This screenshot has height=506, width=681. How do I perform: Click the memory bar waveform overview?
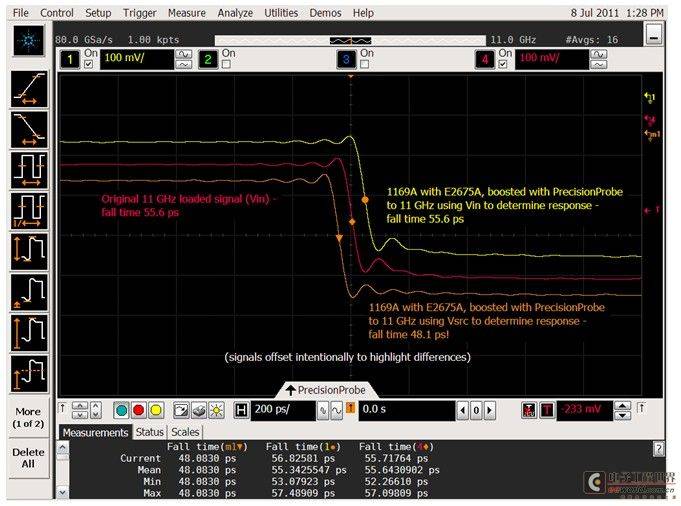(350, 40)
